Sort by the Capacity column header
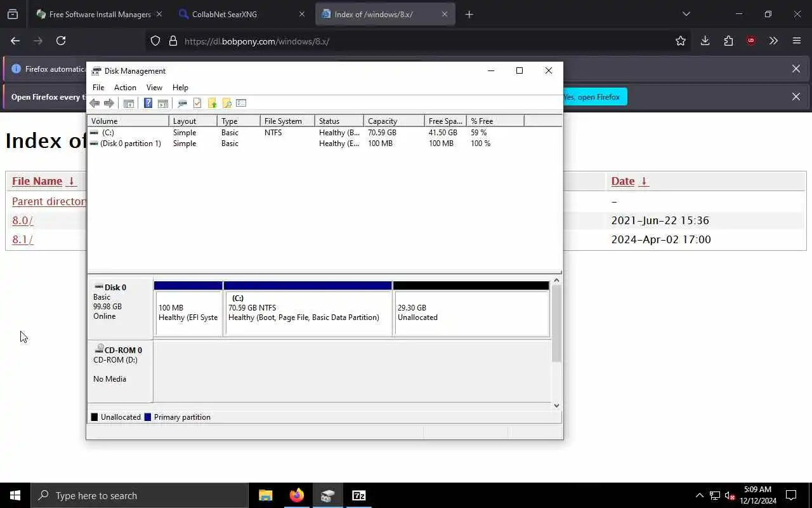Viewport: 812px width, 508px height. point(394,121)
